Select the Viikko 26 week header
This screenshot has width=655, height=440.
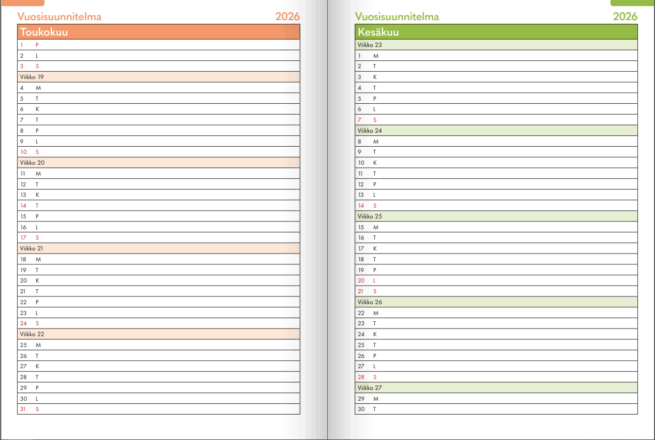click(x=496, y=301)
